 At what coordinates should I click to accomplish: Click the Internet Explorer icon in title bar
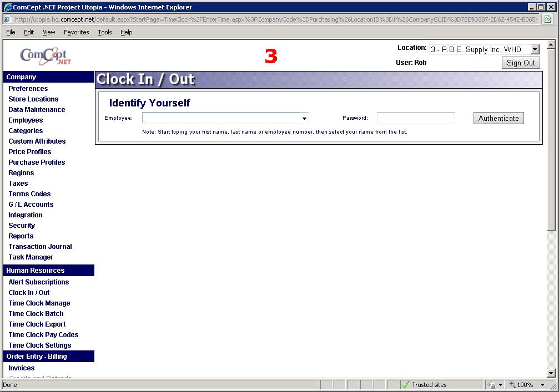[7, 7]
